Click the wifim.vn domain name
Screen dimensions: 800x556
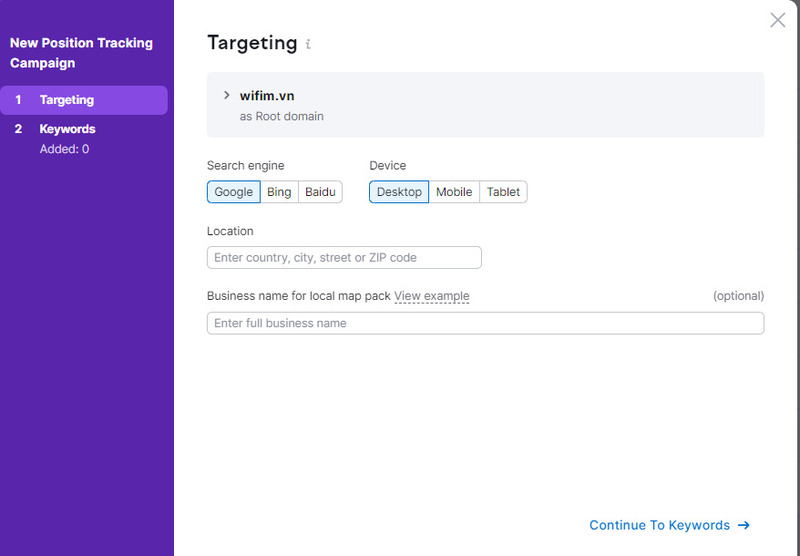267,96
